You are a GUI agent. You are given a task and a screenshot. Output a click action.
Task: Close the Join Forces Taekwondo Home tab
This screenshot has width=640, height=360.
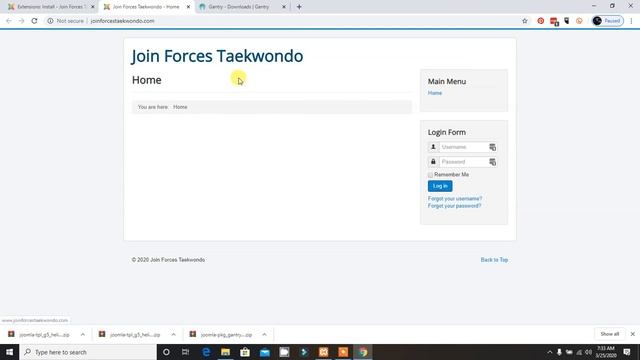188,7
